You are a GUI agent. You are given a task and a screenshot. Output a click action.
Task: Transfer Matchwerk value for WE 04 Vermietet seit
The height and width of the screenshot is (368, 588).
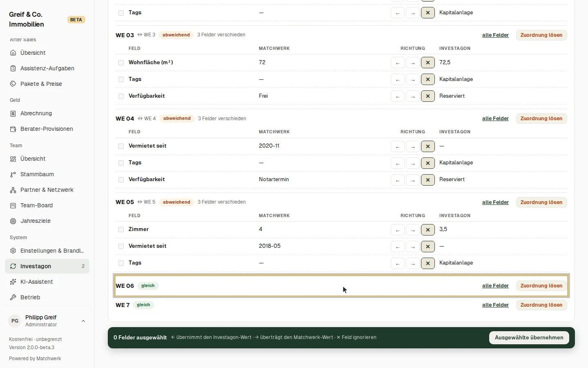[413, 146]
